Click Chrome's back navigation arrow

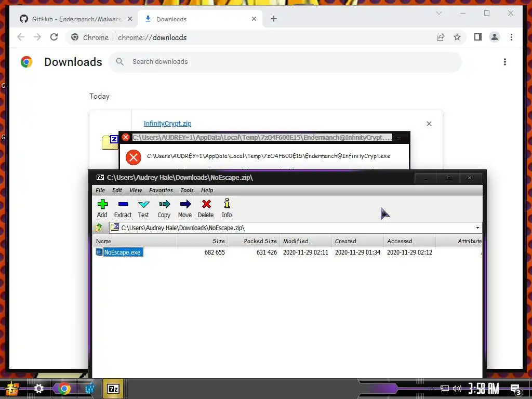click(21, 37)
